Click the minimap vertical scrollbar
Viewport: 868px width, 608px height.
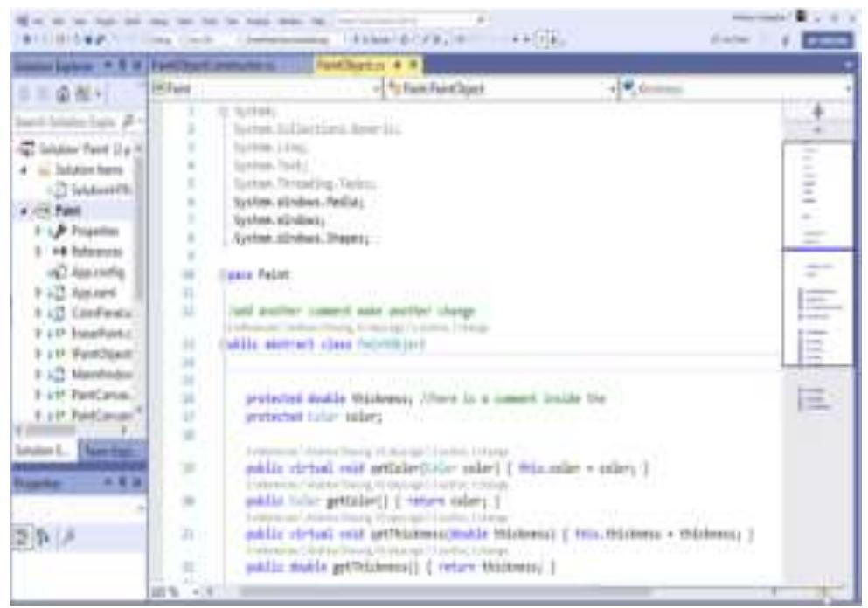coord(817,252)
